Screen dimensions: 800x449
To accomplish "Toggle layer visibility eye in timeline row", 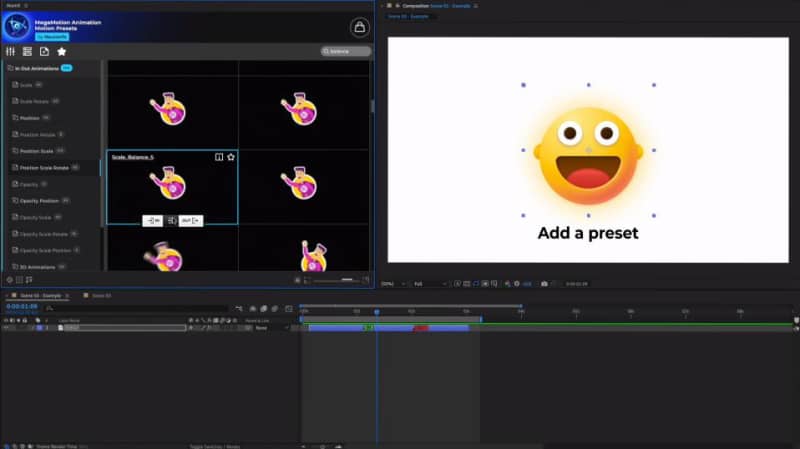I will [6, 328].
